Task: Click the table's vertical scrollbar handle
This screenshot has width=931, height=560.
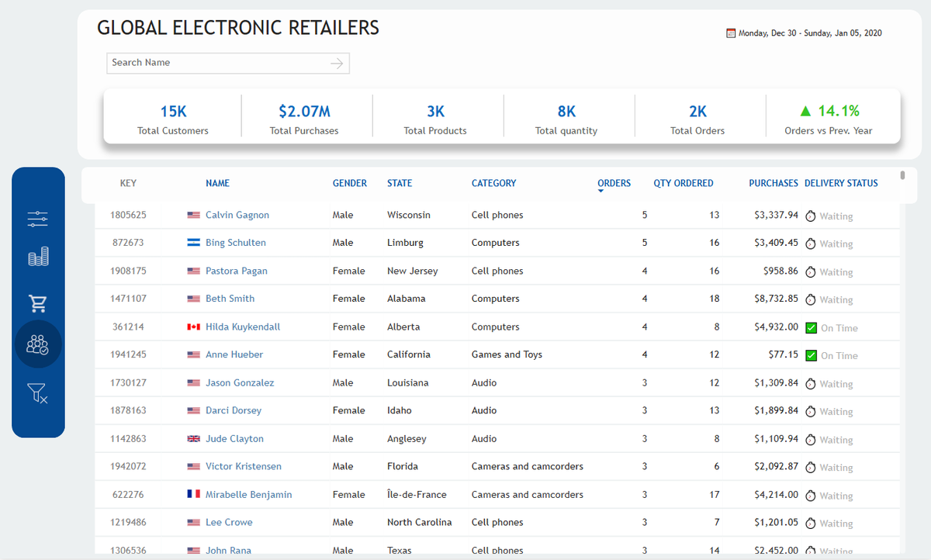Action: click(902, 175)
